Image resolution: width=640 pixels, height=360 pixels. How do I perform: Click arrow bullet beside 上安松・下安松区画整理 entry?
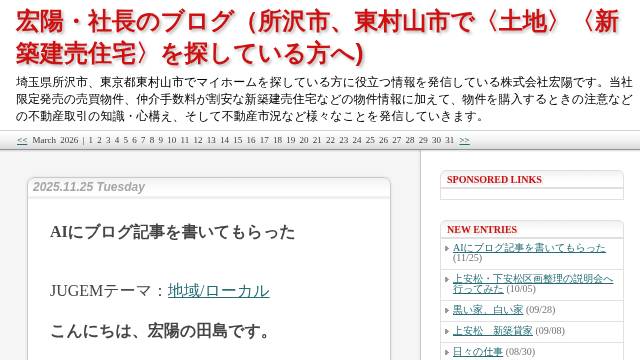point(447,279)
